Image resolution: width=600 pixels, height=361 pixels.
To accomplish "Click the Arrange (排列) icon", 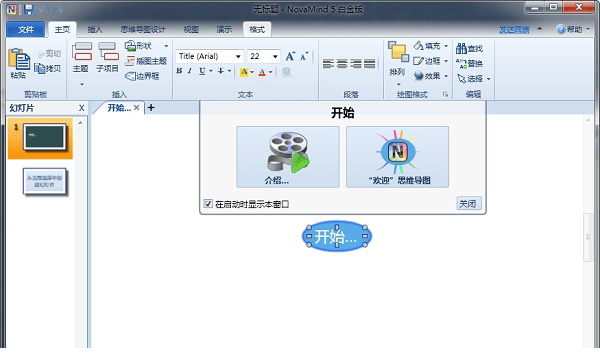I will [398, 52].
